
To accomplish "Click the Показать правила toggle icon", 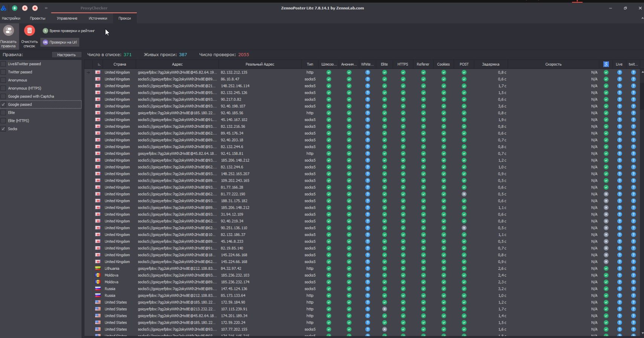I will (8, 31).
